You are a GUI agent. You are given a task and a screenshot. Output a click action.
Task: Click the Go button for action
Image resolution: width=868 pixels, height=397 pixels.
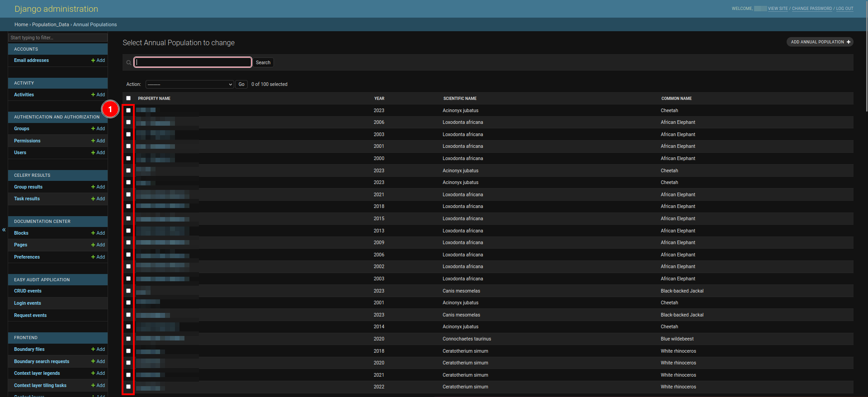click(241, 85)
